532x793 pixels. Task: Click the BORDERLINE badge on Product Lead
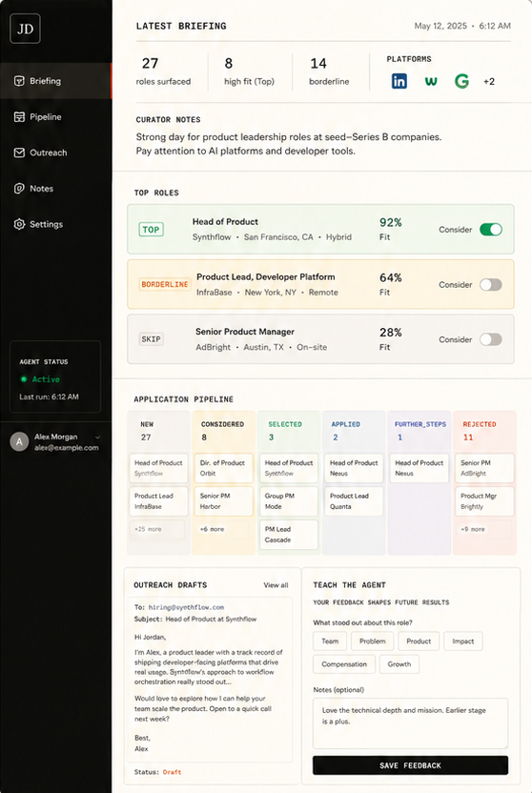click(x=164, y=284)
